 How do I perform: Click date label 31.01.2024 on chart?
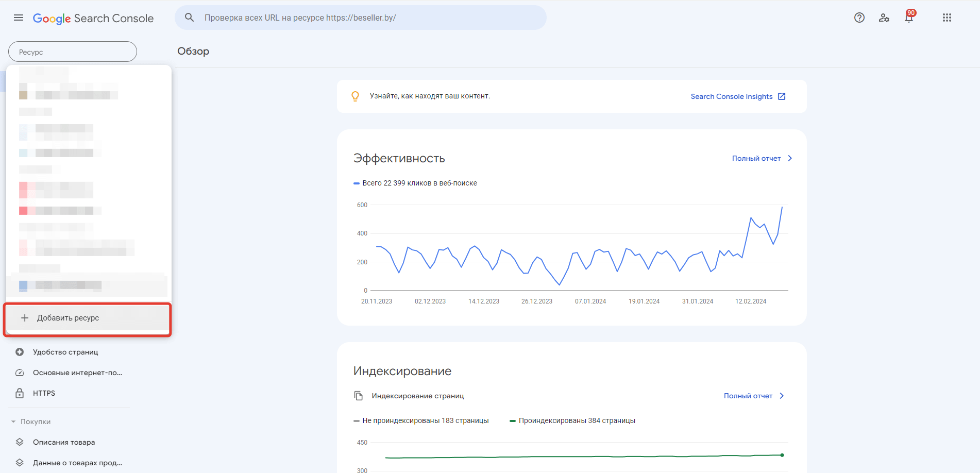click(x=698, y=301)
